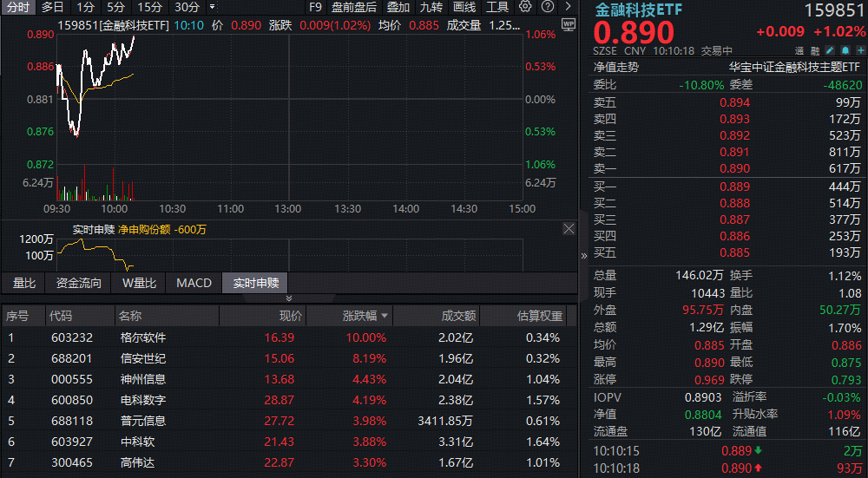The width and height of the screenshot is (868, 478).
Task: Click the price alert bell icon
Action: (x=844, y=51)
